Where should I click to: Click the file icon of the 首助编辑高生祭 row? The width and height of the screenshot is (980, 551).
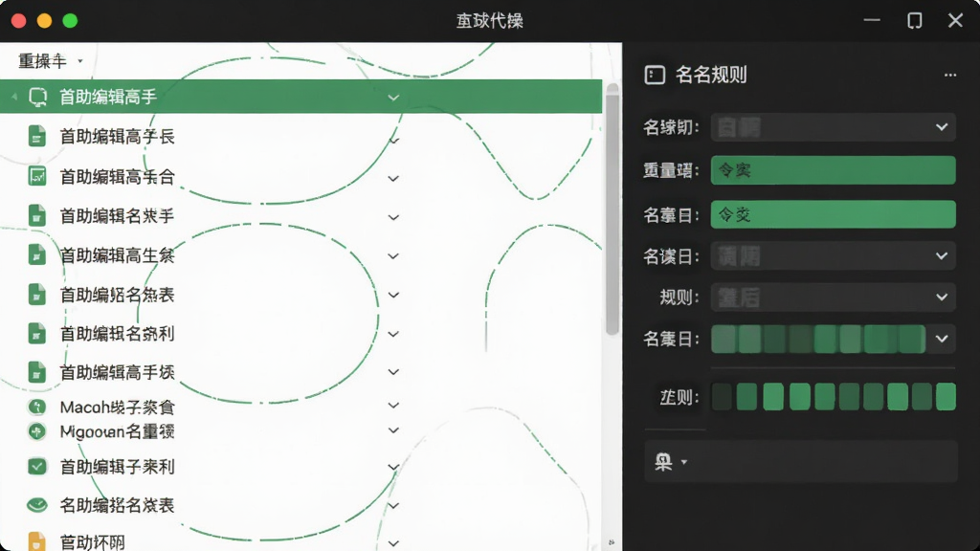[37, 254]
